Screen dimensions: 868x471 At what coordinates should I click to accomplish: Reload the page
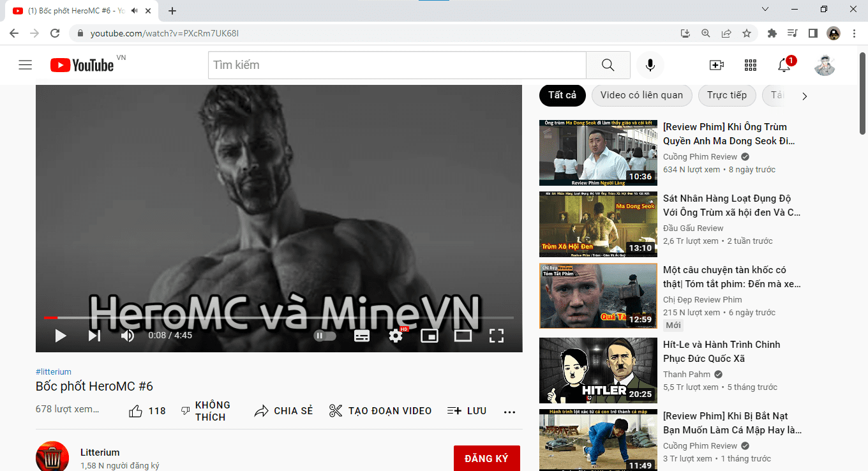pos(55,33)
